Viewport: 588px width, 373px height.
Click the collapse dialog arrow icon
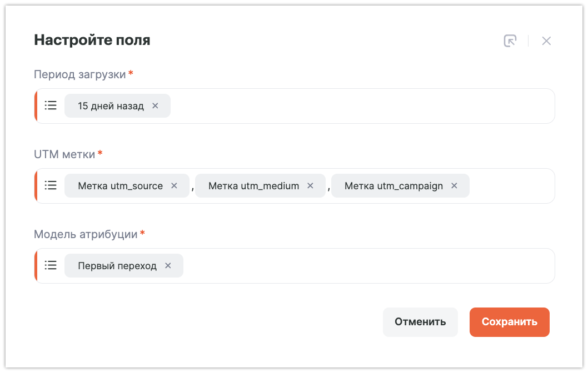[510, 41]
